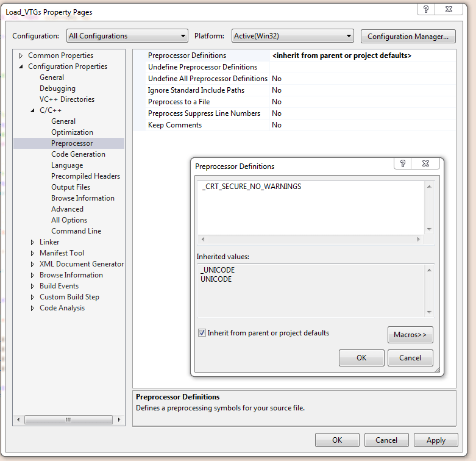Expand the Manifest Tool node

point(32,253)
